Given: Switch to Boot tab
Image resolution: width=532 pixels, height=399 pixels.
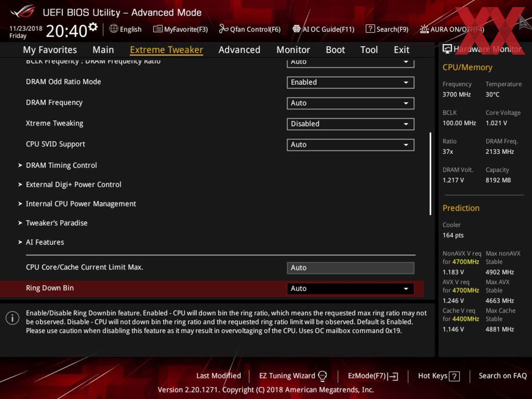Looking at the screenshot, I should [335, 50].
